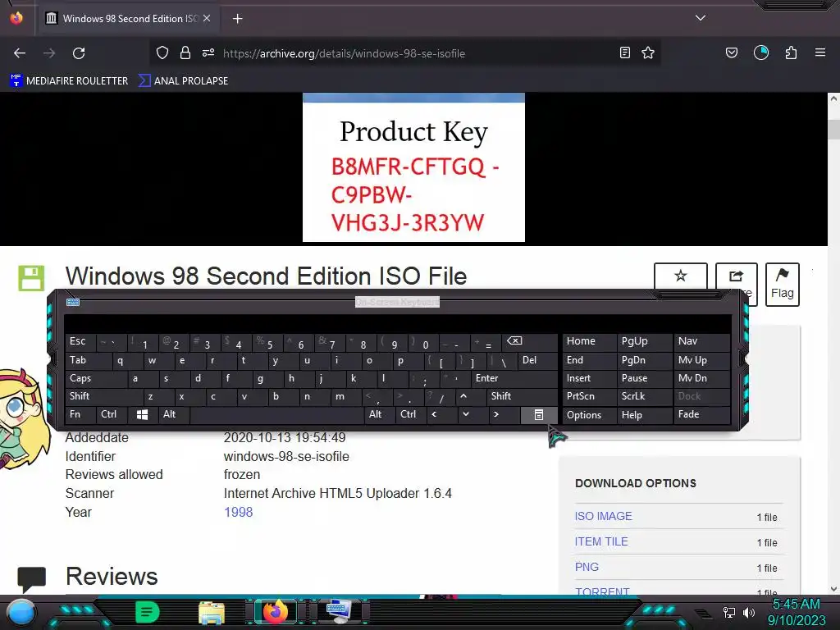Viewport: 840px width, 630px height.
Task: Toggle the Caps key on on-screen keyboard
Action: click(95, 378)
